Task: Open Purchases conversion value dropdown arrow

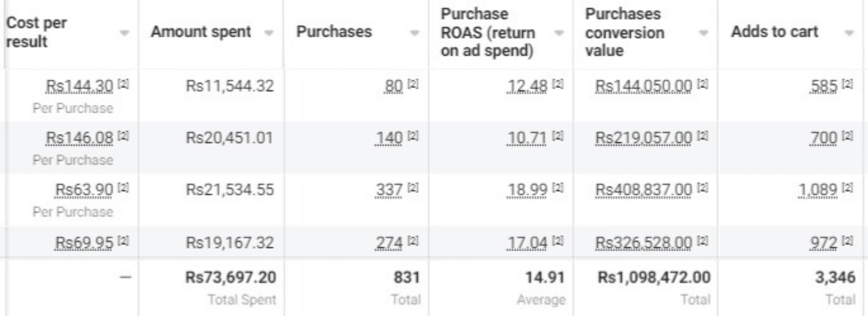Action: click(703, 33)
